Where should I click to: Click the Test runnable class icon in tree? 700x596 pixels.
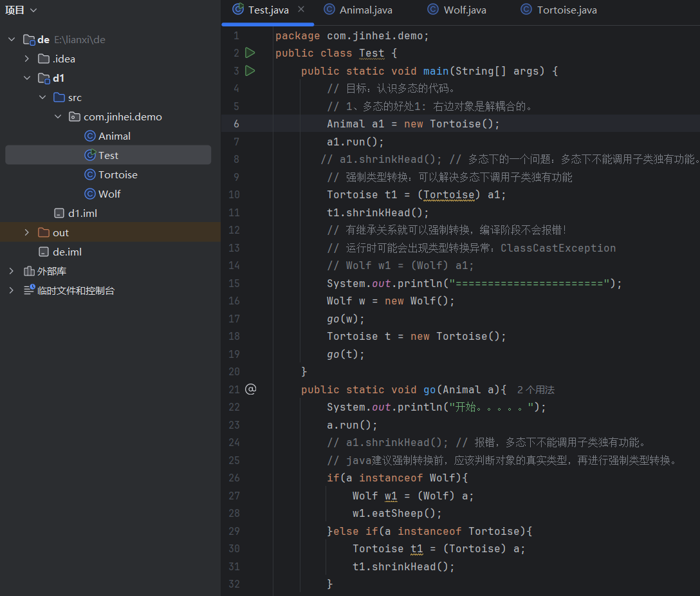click(x=90, y=155)
